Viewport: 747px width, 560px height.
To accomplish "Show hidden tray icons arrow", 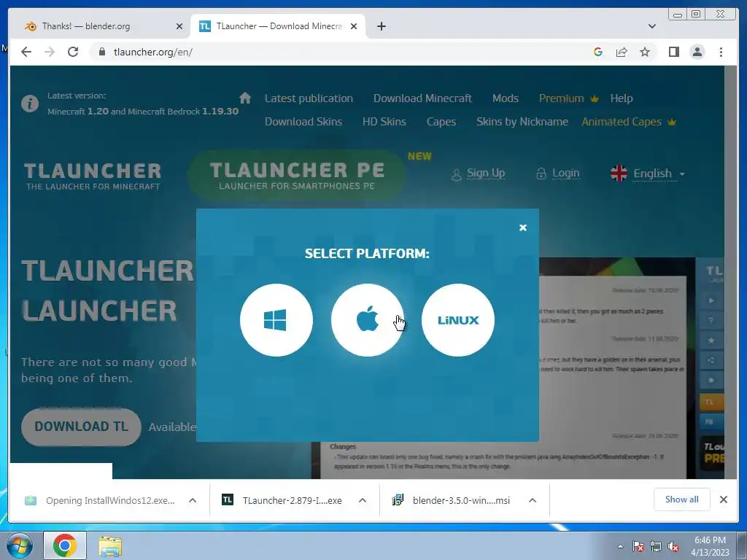I will [x=620, y=546].
